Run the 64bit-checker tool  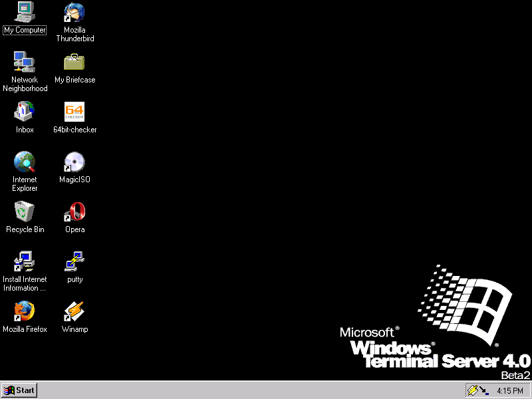coord(74,112)
